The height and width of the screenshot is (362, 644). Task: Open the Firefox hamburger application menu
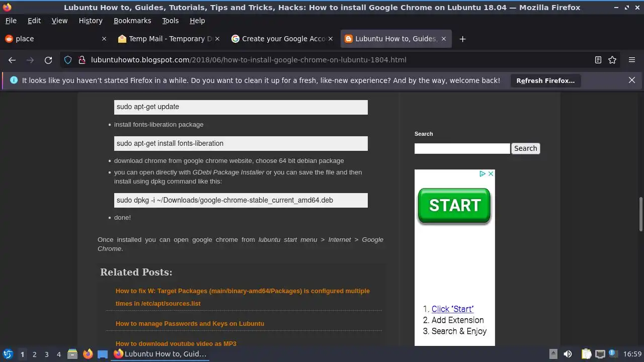[632, 60]
